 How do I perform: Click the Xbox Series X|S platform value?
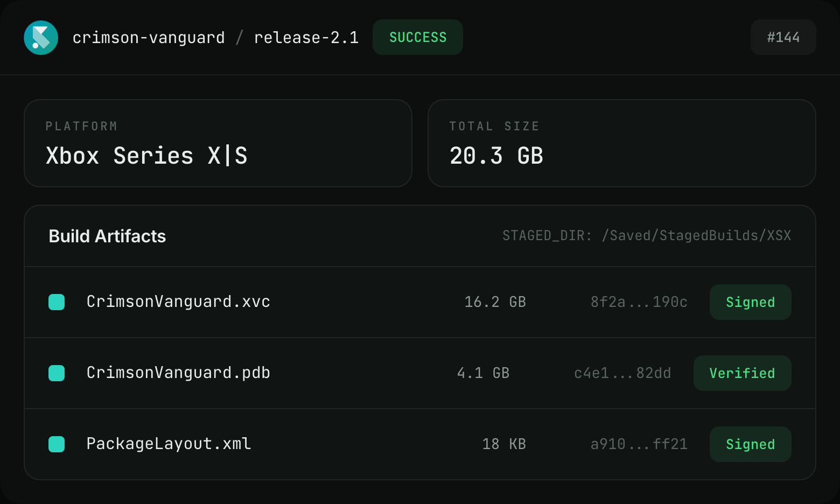146,156
